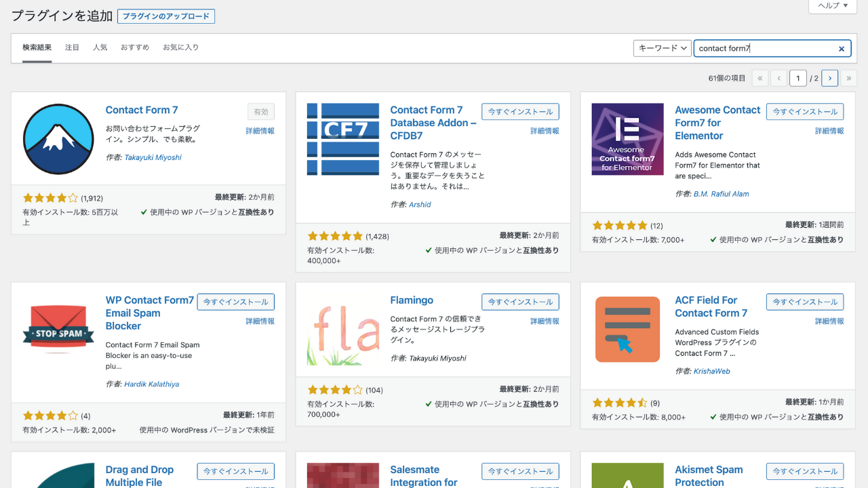Install Salesmate Integration plugin now
The image size is (868, 488).
pyautogui.click(x=520, y=472)
